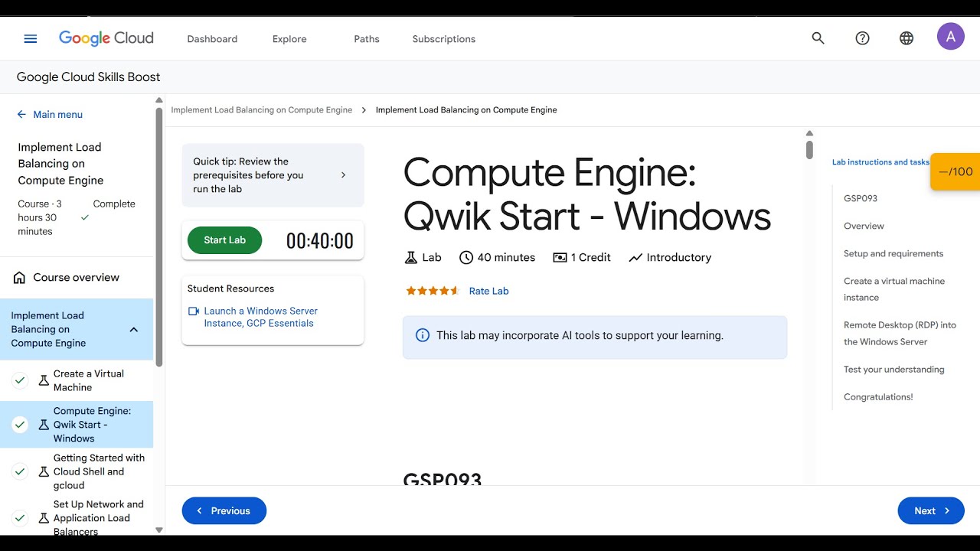980x551 pixels.
Task: Collapse the Implement Load Balancing section chevron
Action: 134,330
